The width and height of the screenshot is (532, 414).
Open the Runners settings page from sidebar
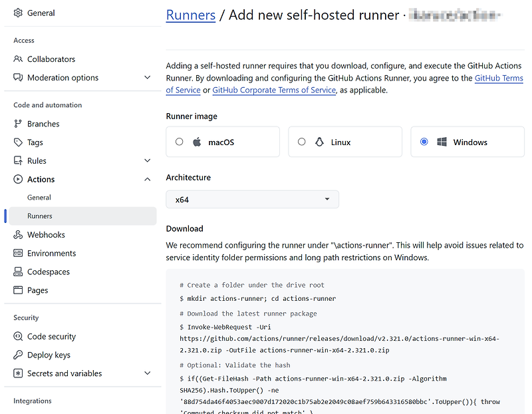point(41,216)
